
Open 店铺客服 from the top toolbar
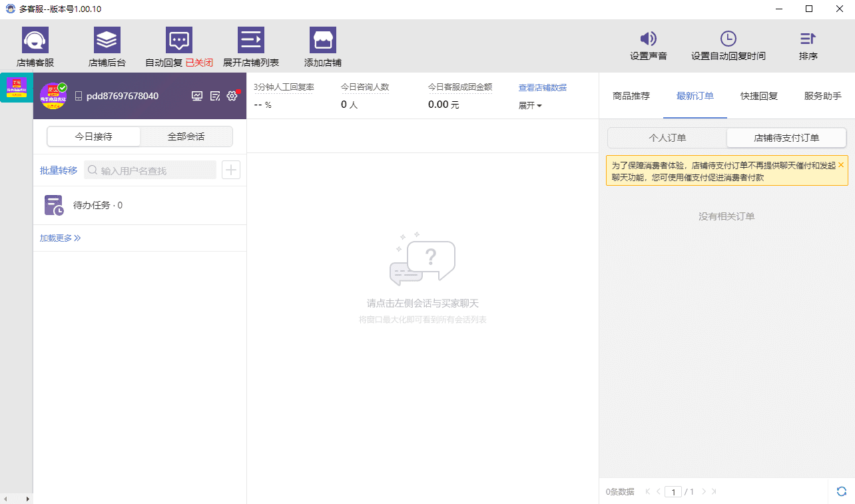[35, 47]
